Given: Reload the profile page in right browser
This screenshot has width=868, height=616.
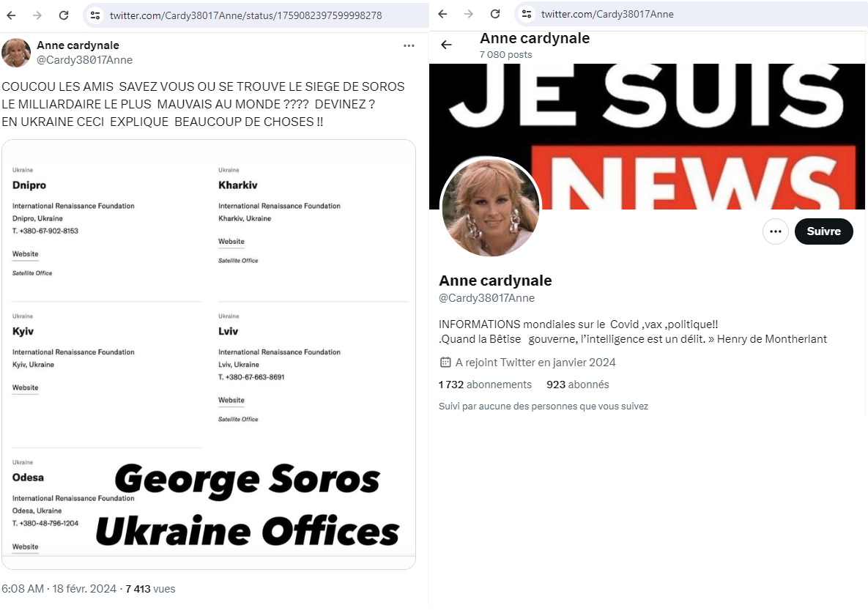Looking at the screenshot, I should 495,14.
